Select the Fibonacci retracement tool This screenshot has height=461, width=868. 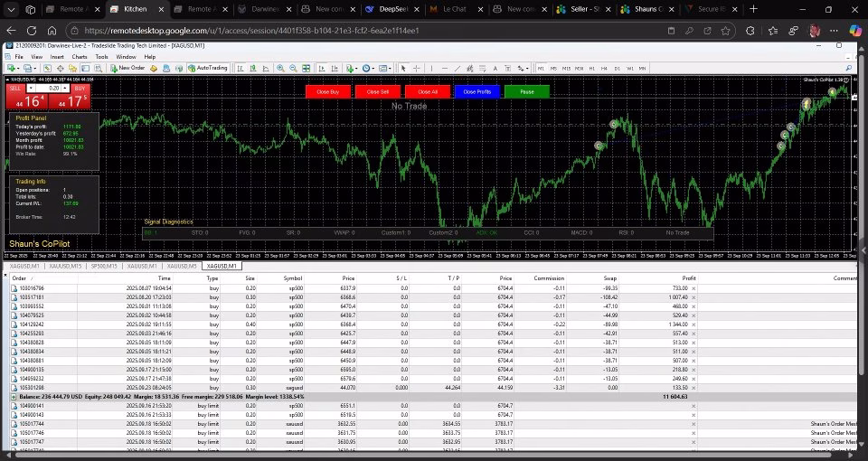click(x=483, y=68)
